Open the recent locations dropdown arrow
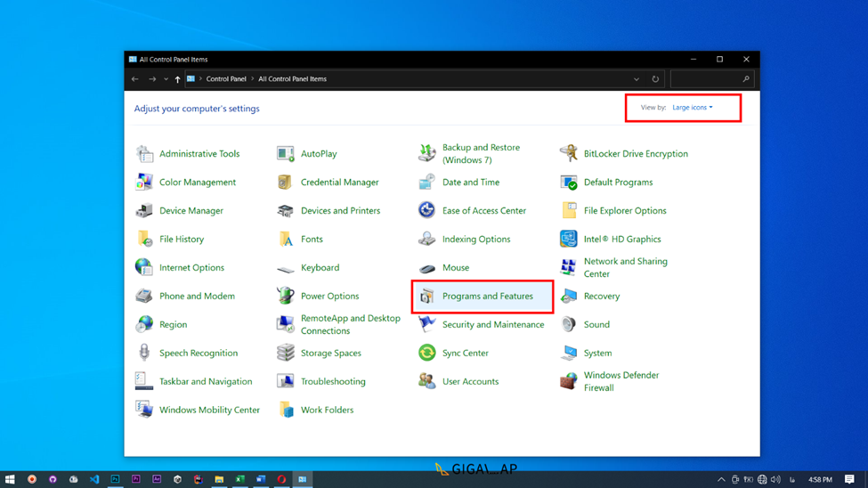The height and width of the screenshot is (488, 868). tap(166, 79)
